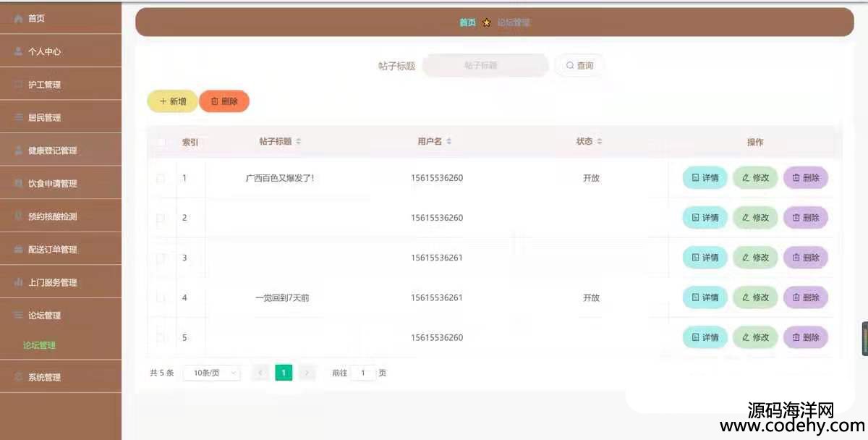Click the chart icon beside 上门服务管理
This screenshot has height=440, width=868.
(19, 282)
